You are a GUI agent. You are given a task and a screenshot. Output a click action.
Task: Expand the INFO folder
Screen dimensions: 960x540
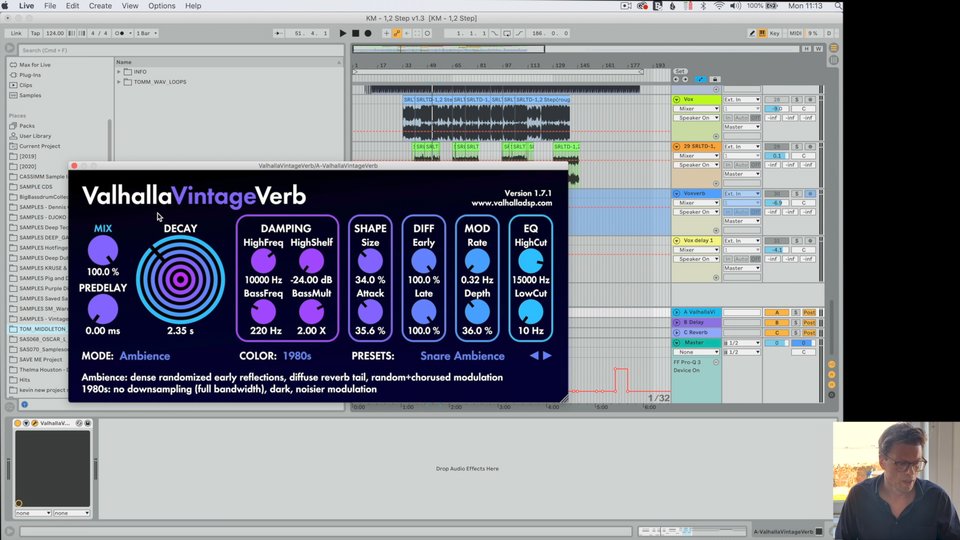tap(119, 72)
